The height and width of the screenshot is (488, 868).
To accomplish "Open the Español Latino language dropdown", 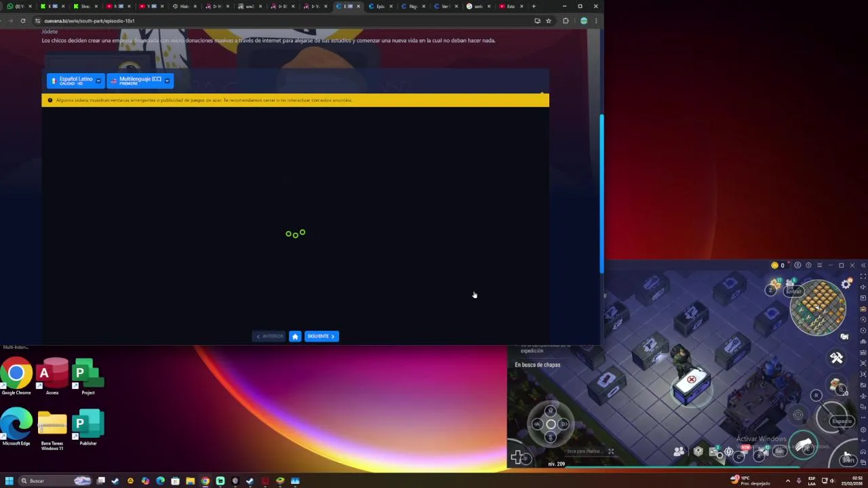I will pyautogui.click(x=76, y=81).
